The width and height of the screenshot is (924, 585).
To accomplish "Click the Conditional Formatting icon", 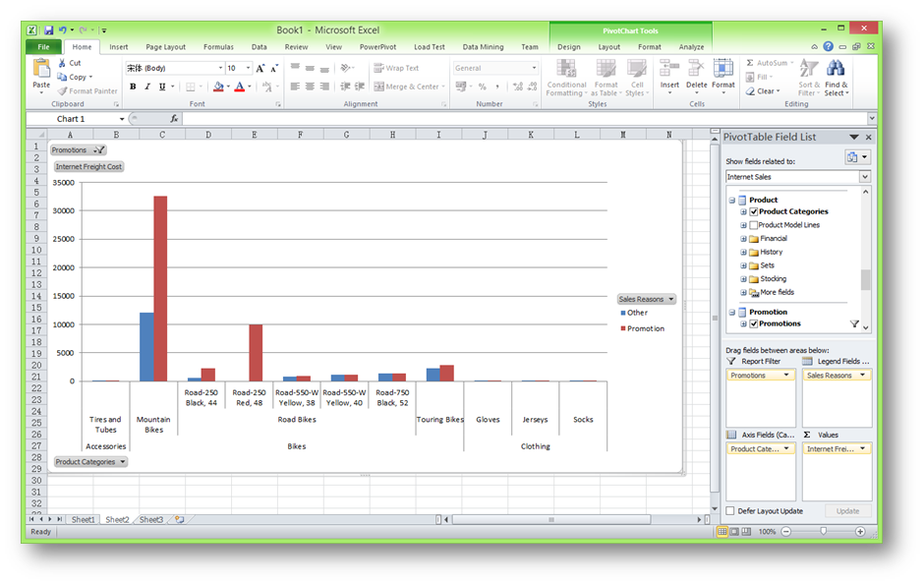I will coord(566,69).
